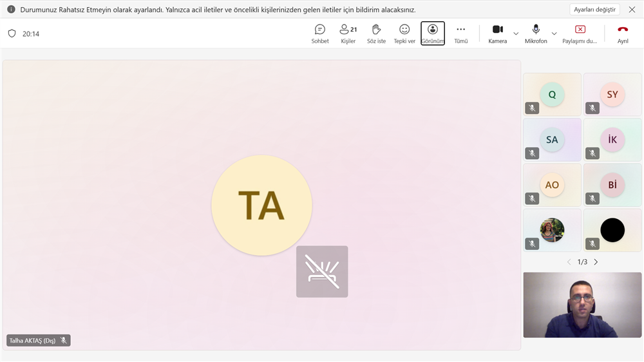Click the Paylaşımı durdur stop sharing icon

(x=580, y=30)
